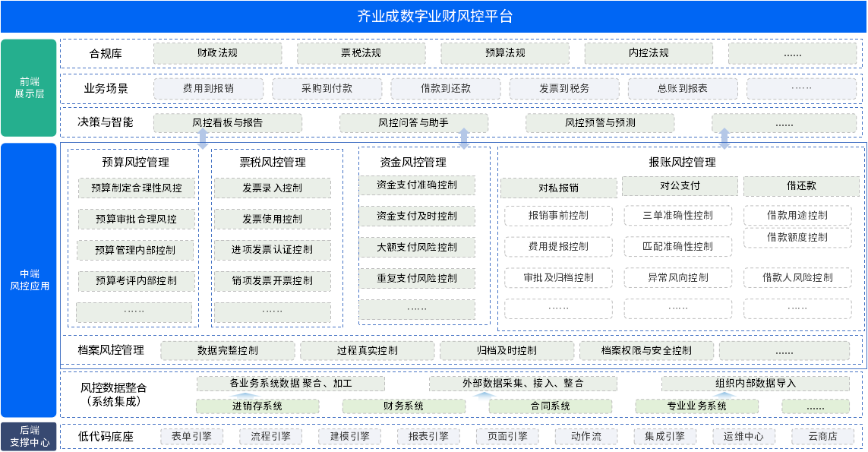Select the 动作流 box

pyautogui.click(x=586, y=437)
